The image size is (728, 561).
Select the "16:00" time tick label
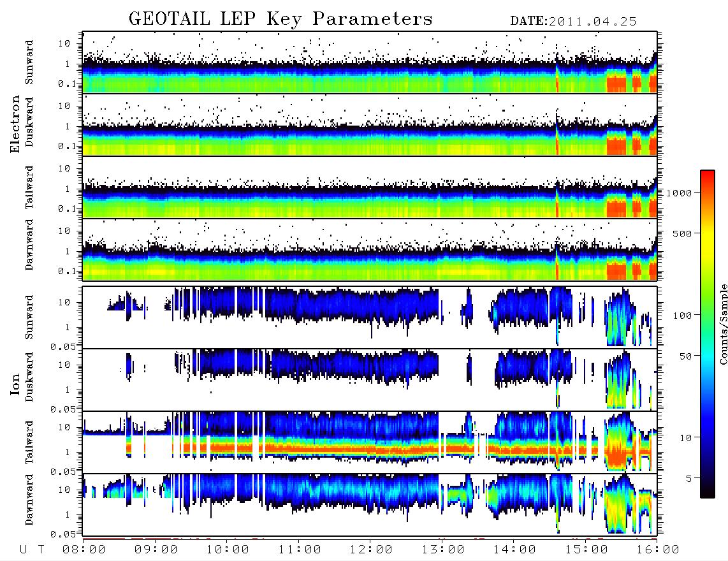[658, 550]
